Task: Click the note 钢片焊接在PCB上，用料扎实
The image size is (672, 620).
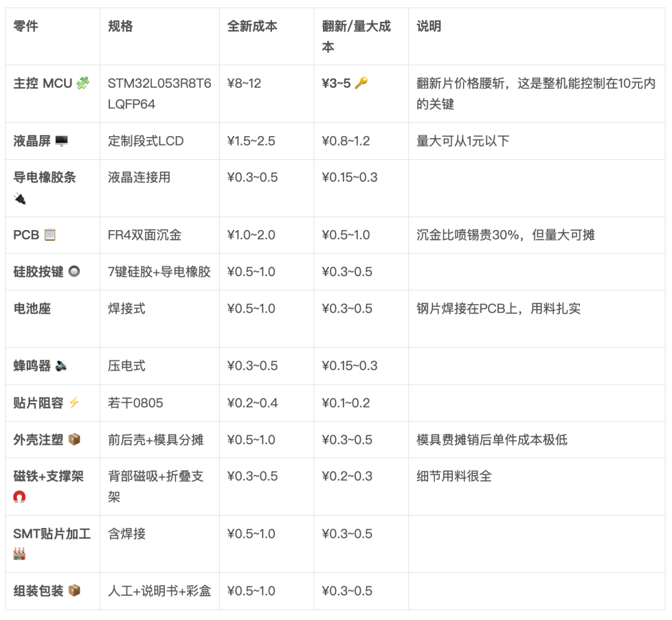Action: tap(498, 308)
